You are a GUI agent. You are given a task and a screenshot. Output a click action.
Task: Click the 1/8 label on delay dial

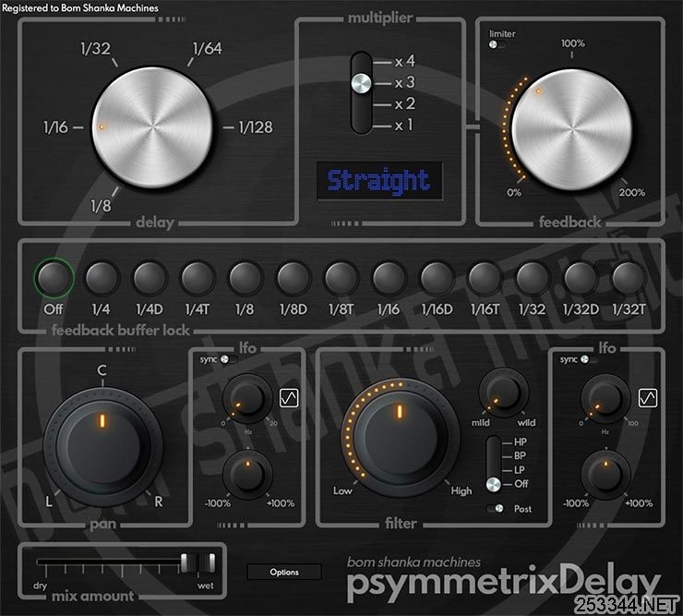click(101, 206)
